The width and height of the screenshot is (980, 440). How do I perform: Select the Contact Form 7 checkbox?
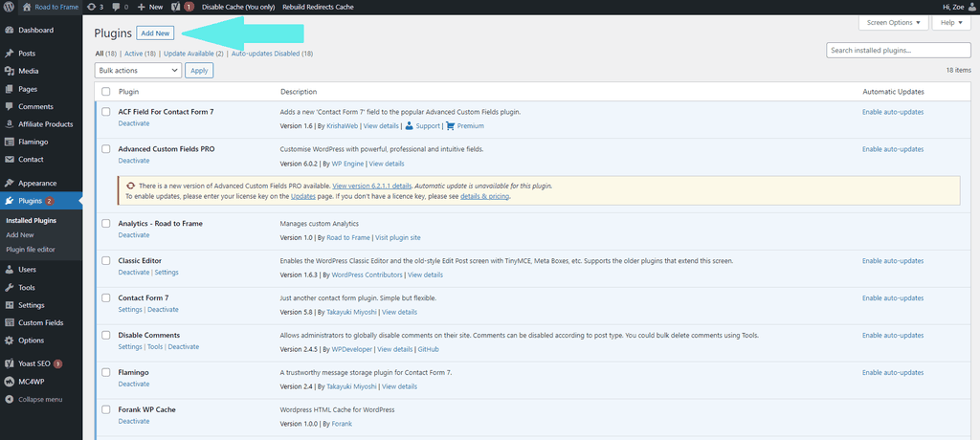(x=106, y=297)
